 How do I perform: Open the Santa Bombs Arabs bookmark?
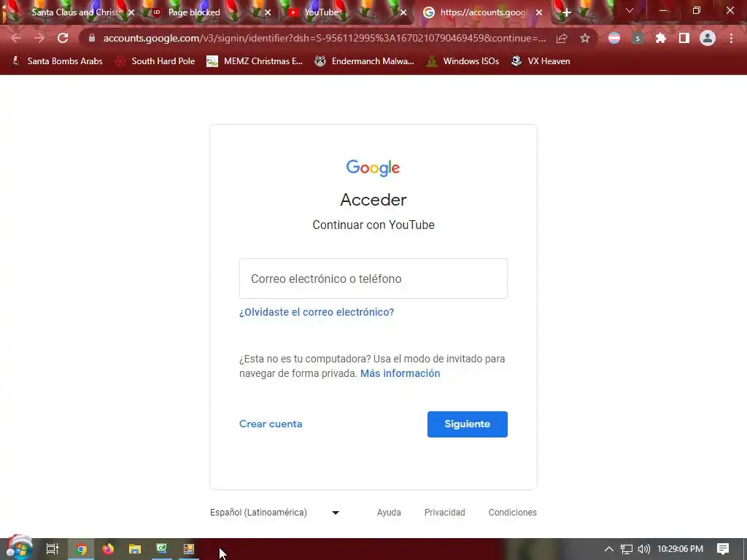pyautogui.click(x=57, y=61)
